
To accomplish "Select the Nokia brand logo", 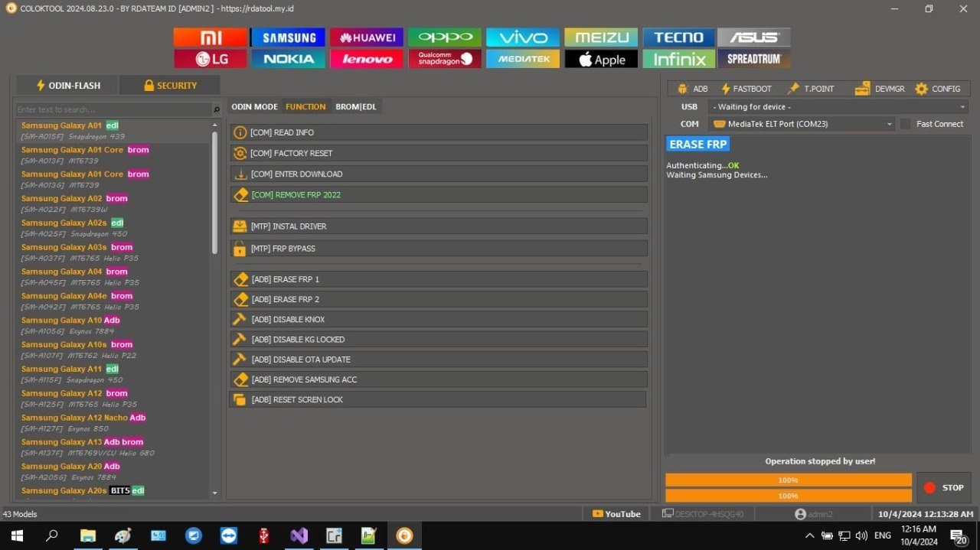I will point(289,59).
